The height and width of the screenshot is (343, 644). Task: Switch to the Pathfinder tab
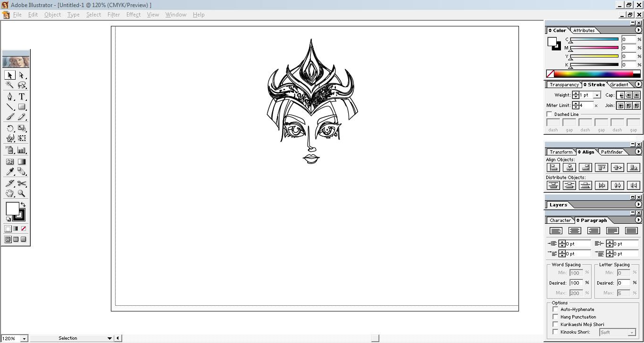tap(612, 152)
